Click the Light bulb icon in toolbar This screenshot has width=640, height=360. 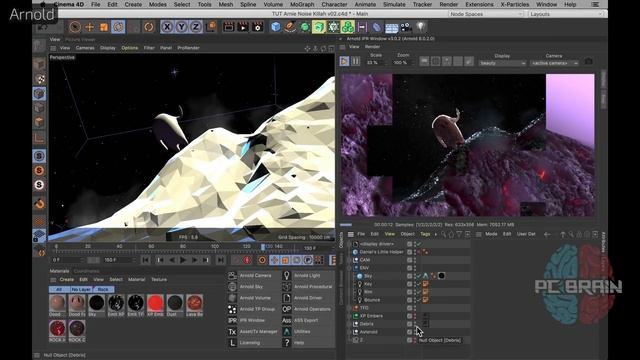(x=420, y=27)
